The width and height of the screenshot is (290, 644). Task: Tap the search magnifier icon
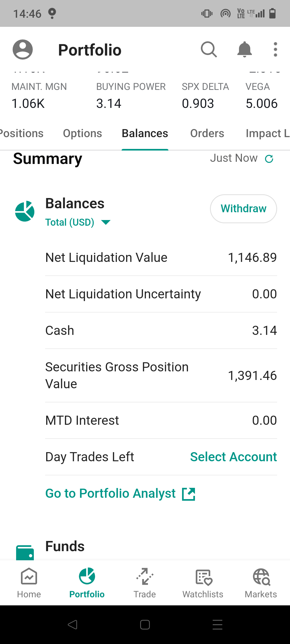[x=209, y=50]
